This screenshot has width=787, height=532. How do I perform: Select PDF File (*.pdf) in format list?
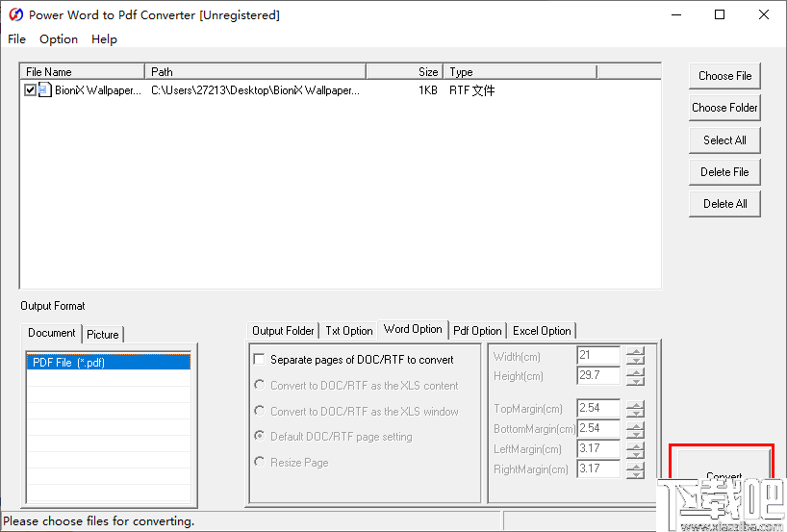[109, 362]
